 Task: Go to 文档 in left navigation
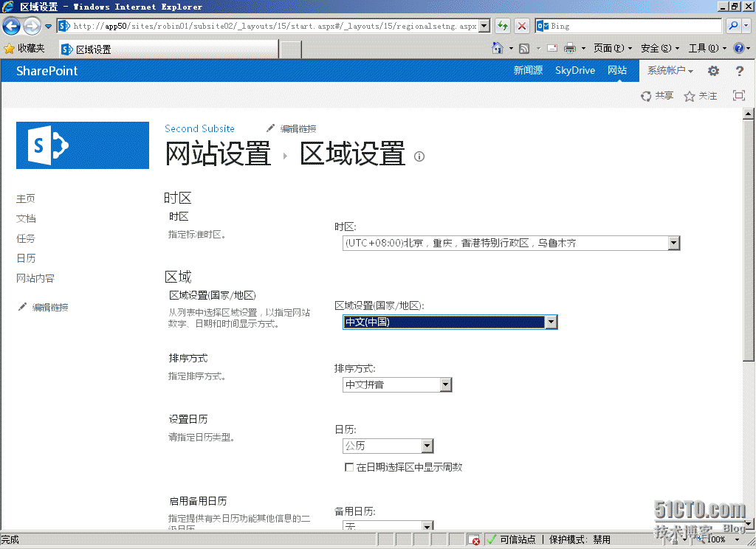(26, 218)
